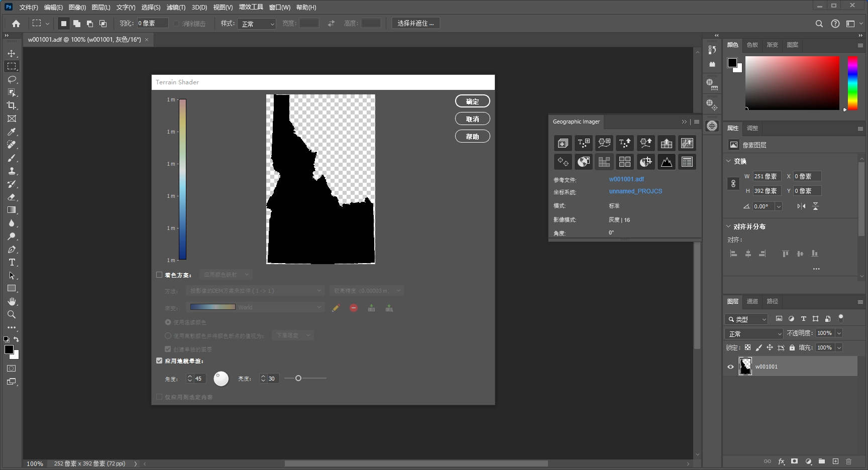The image size is (868, 470).
Task: Open the World gradient dropdown
Action: (x=255, y=307)
